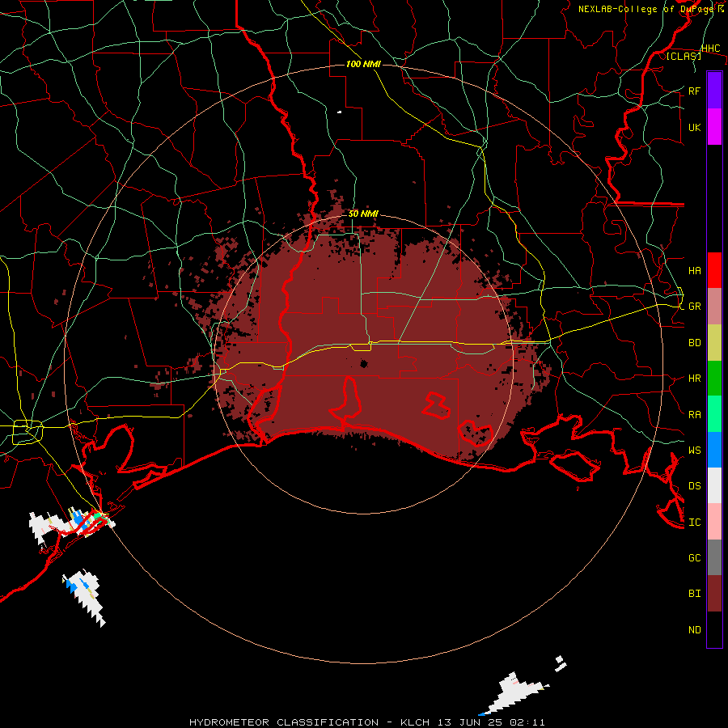This screenshot has width=728, height=728.
Task: Click the "RF" legend label
Action: click(x=694, y=91)
